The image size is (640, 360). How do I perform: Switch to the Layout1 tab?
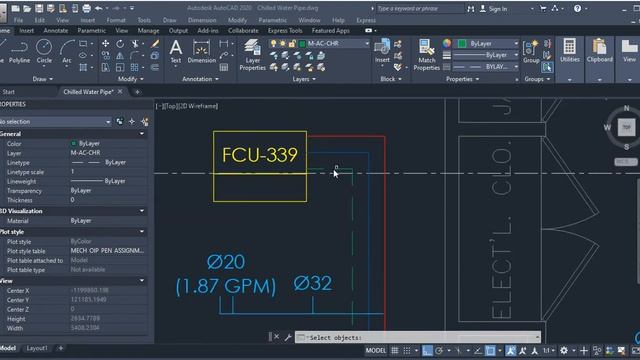37,348
